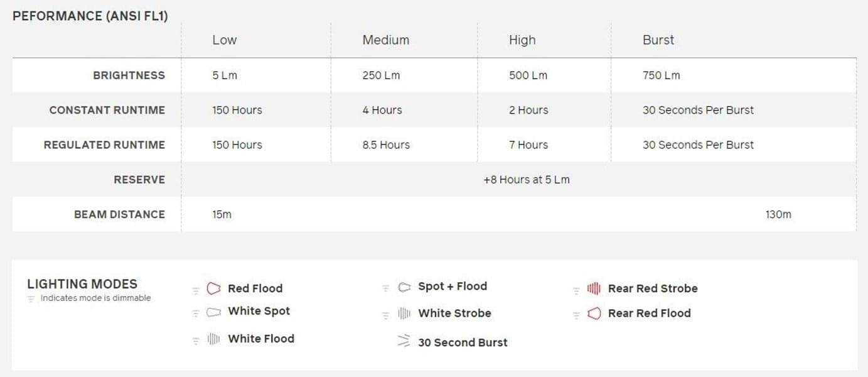Viewport: 868px width, 377px height.
Task: Click the 30 Second Burst icon
Action: click(x=404, y=342)
